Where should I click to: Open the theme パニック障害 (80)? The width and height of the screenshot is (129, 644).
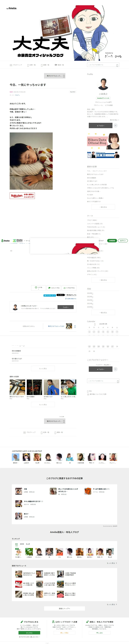pos(93,268)
